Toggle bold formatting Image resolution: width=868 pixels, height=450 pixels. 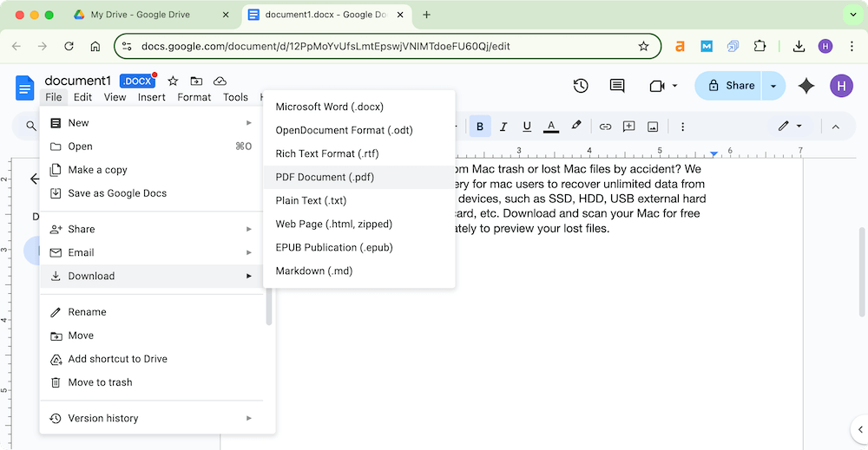coord(480,127)
